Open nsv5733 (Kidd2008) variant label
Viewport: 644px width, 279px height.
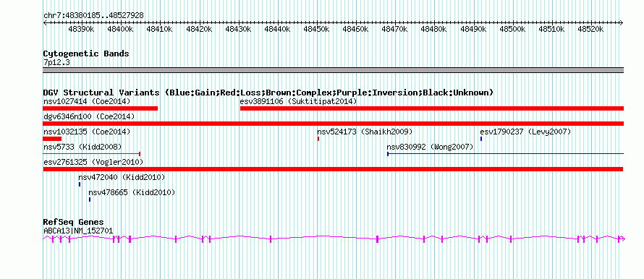(82, 147)
